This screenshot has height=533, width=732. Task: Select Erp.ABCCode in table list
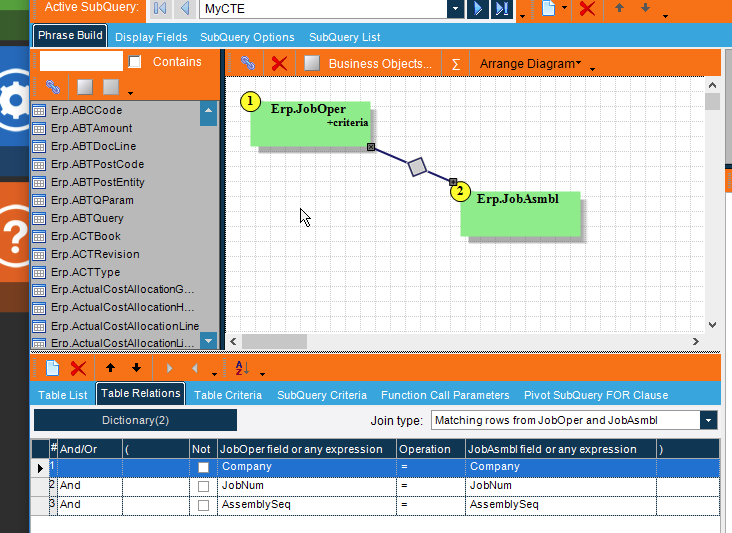click(87, 111)
